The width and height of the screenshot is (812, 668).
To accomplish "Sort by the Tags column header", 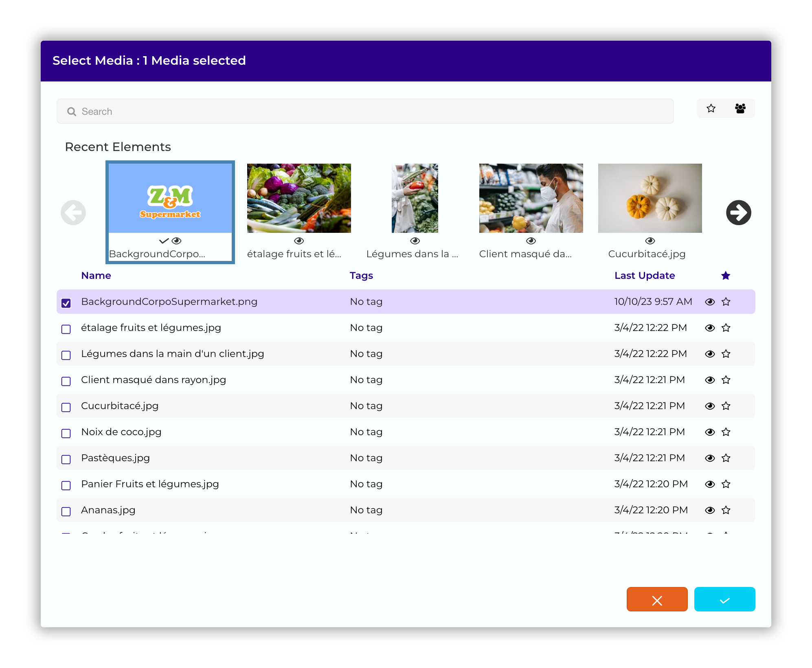I will tap(361, 276).
